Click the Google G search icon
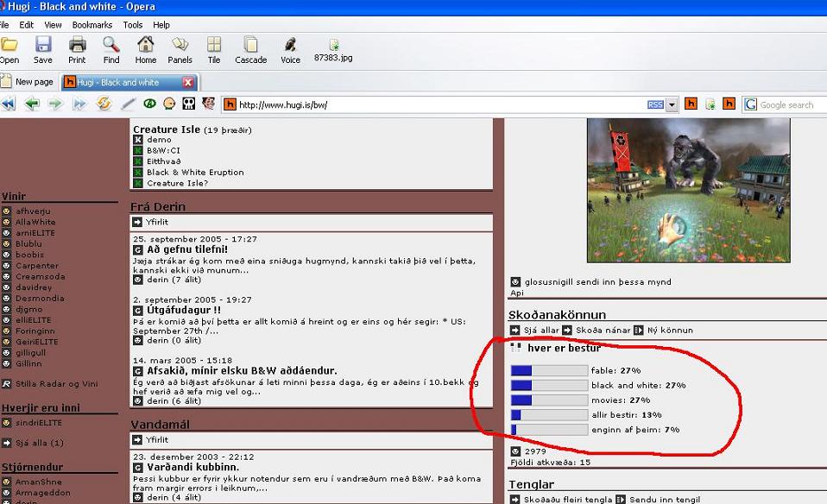 (x=750, y=104)
